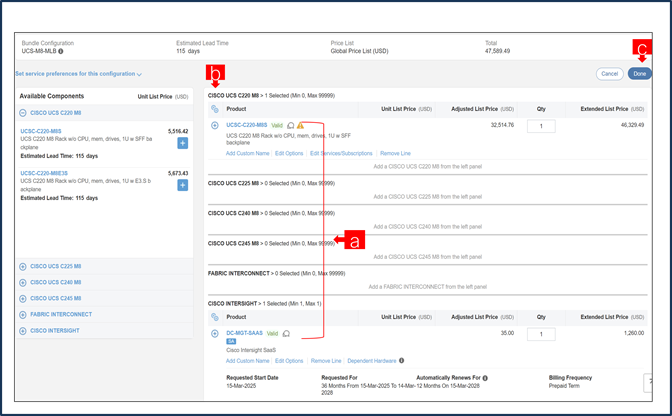
Task: Click the Valid status next to DC-MGT-SAAS
Action: (x=273, y=333)
